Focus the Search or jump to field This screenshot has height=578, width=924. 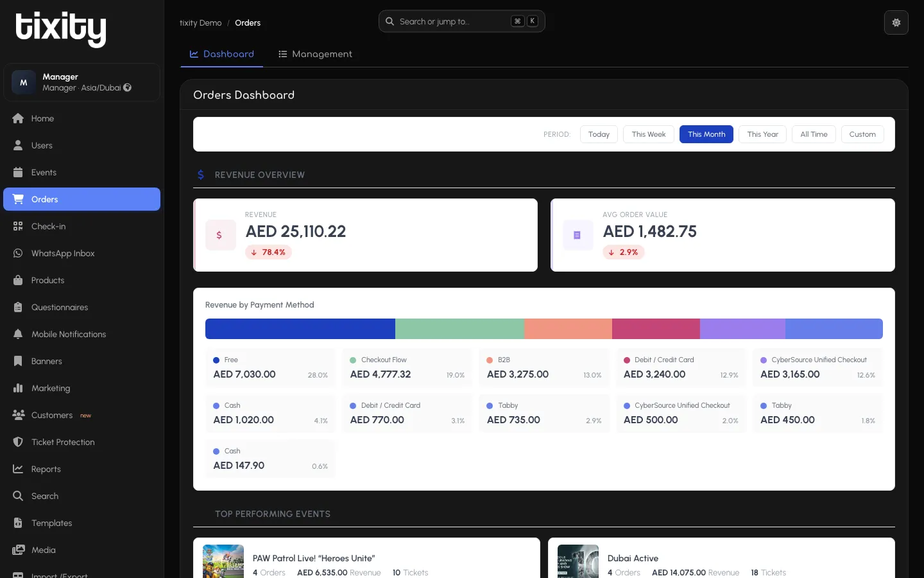462,21
